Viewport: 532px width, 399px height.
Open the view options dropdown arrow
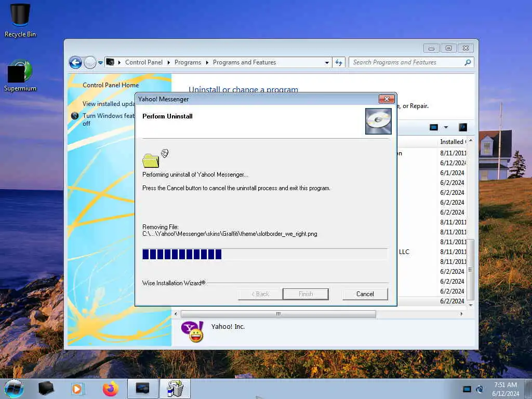[x=446, y=127]
